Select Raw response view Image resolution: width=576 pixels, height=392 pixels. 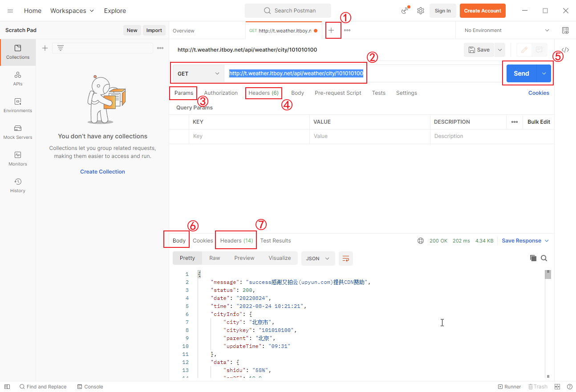coord(215,258)
